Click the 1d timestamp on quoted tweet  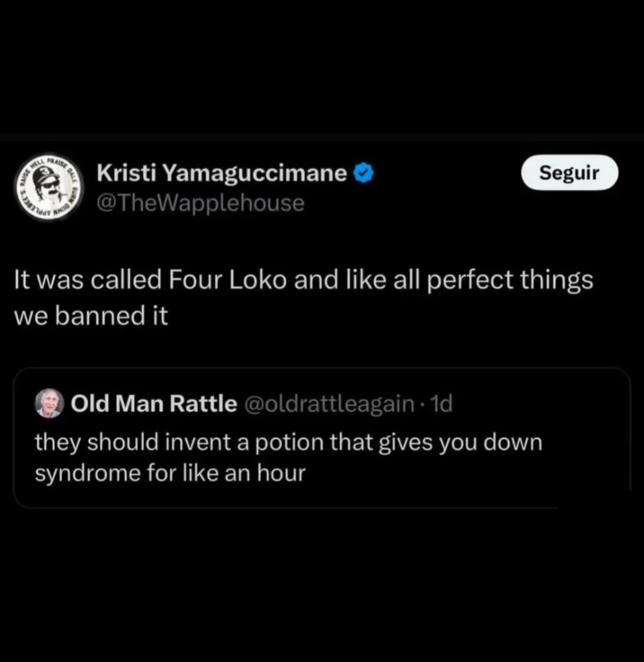pyautogui.click(x=442, y=404)
